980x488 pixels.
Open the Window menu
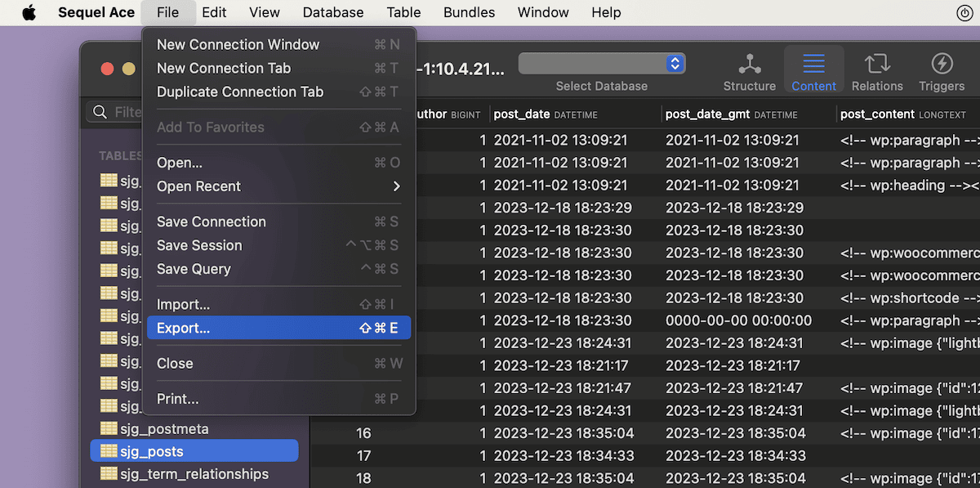coord(543,12)
